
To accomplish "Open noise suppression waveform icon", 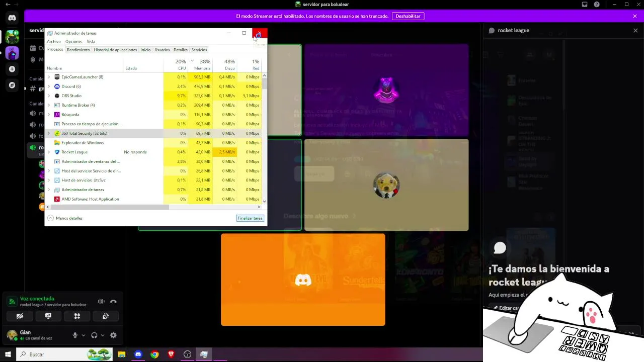I will [101, 302].
